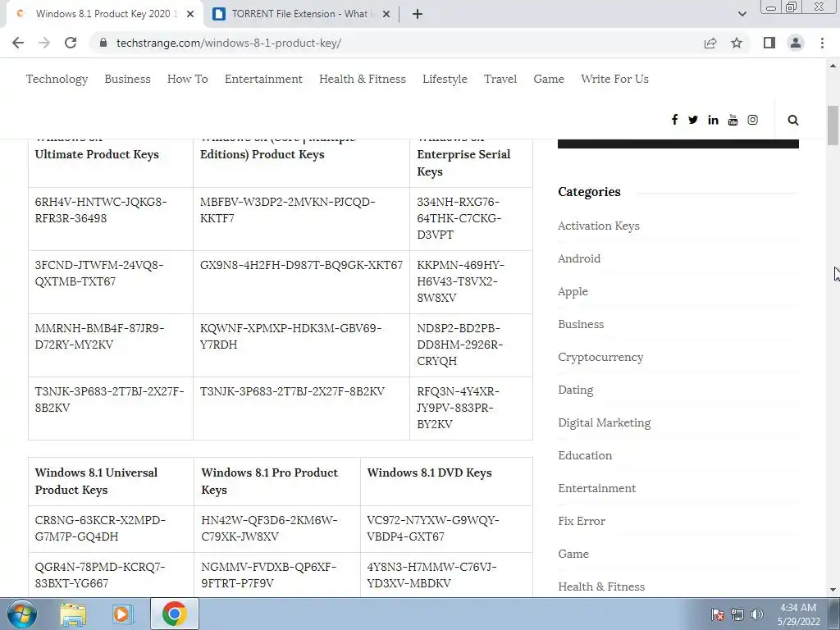
Task: Open Business in Categories sidebar
Action: pyautogui.click(x=581, y=324)
